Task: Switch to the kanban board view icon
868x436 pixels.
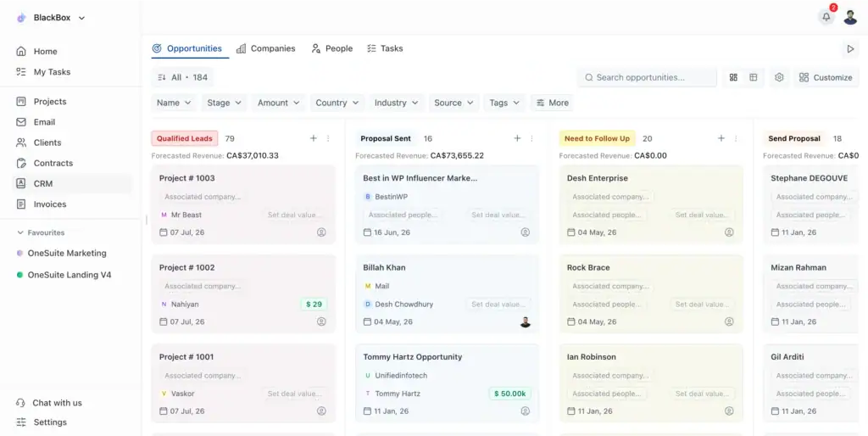Action: tap(733, 77)
